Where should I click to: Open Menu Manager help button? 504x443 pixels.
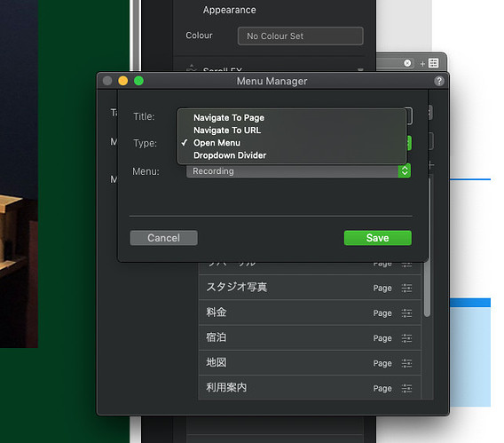[x=439, y=81]
